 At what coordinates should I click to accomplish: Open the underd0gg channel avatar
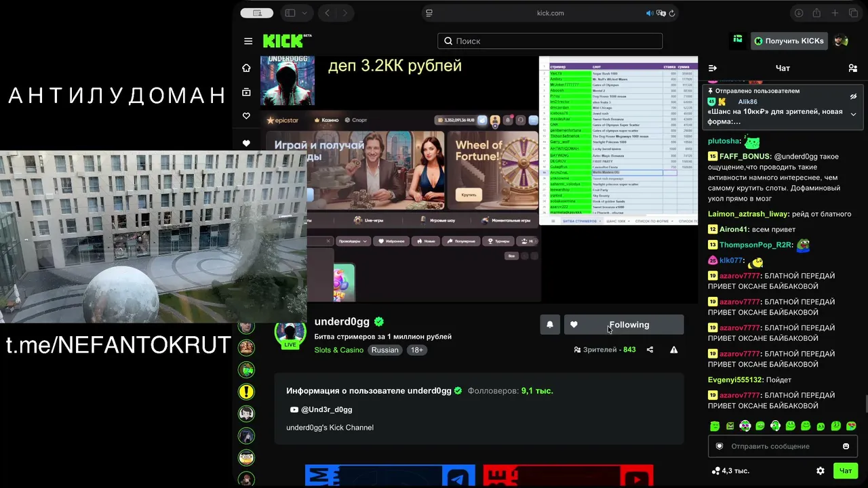coord(290,332)
